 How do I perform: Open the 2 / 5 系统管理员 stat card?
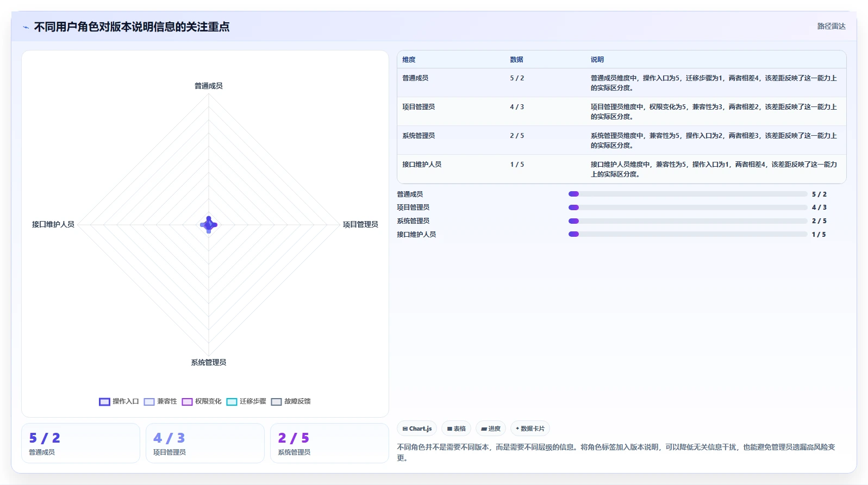click(329, 443)
